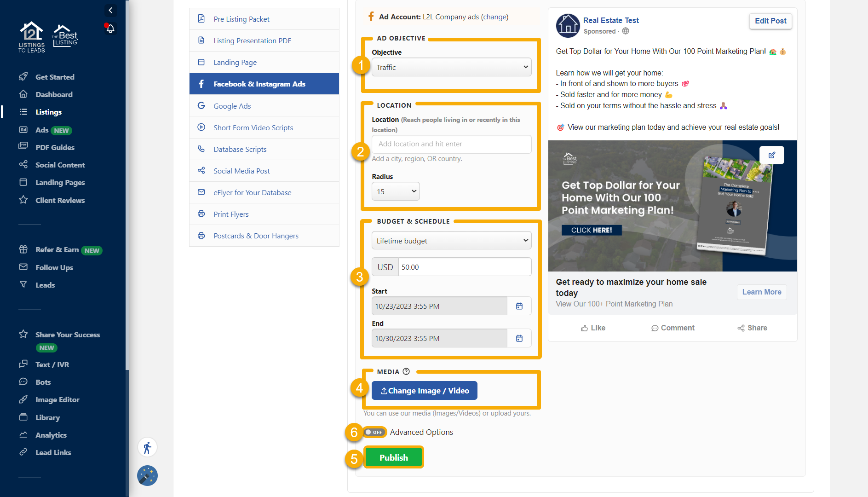The height and width of the screenshot is (497, 868).
Task: Enable dark mode with the moon icon
Action: tap(147, 476)
